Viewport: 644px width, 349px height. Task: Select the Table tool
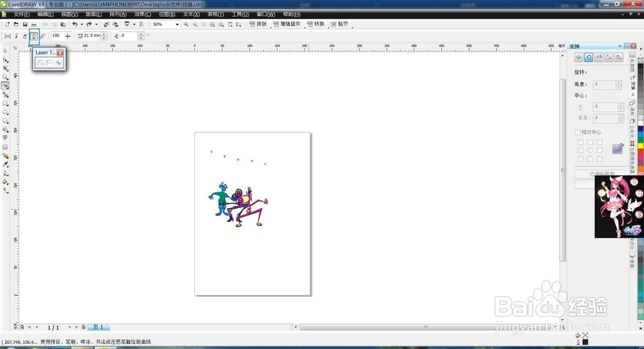tap(5, 147)
